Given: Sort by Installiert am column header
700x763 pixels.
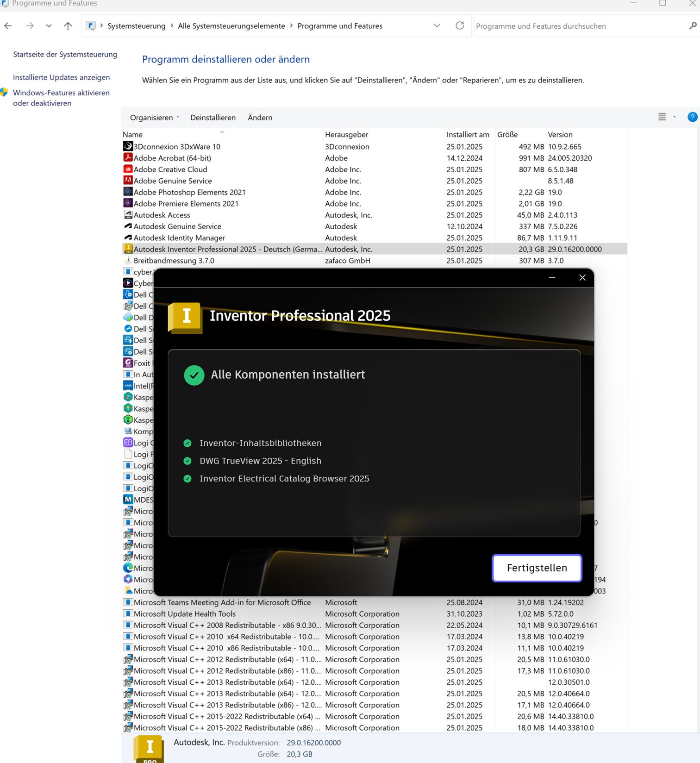Looking at the screenshot, I should pos(469,134).
